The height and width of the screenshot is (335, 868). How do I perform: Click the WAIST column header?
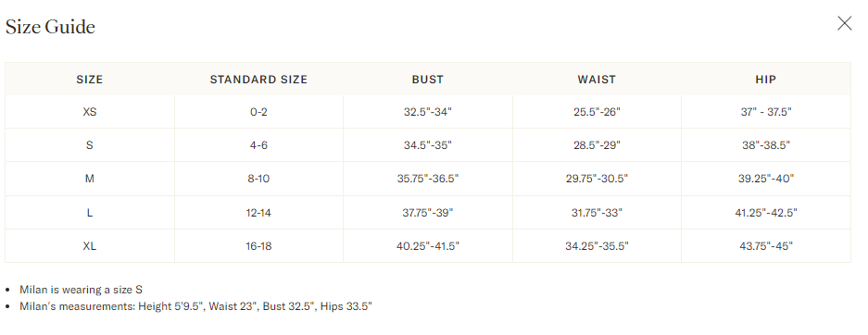point(597,80)
